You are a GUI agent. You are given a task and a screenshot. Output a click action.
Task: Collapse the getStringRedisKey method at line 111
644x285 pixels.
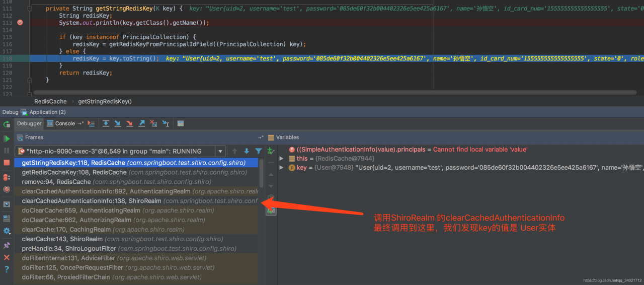tap(30, 9)
